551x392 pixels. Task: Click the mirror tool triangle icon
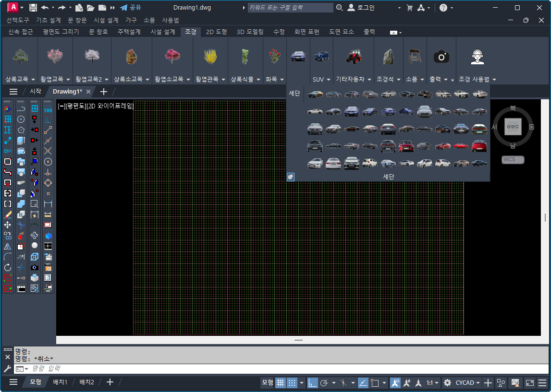coord(8,246)
